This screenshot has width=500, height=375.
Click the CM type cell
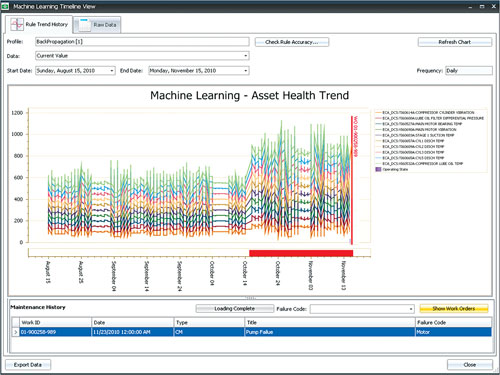pos(209,332)
